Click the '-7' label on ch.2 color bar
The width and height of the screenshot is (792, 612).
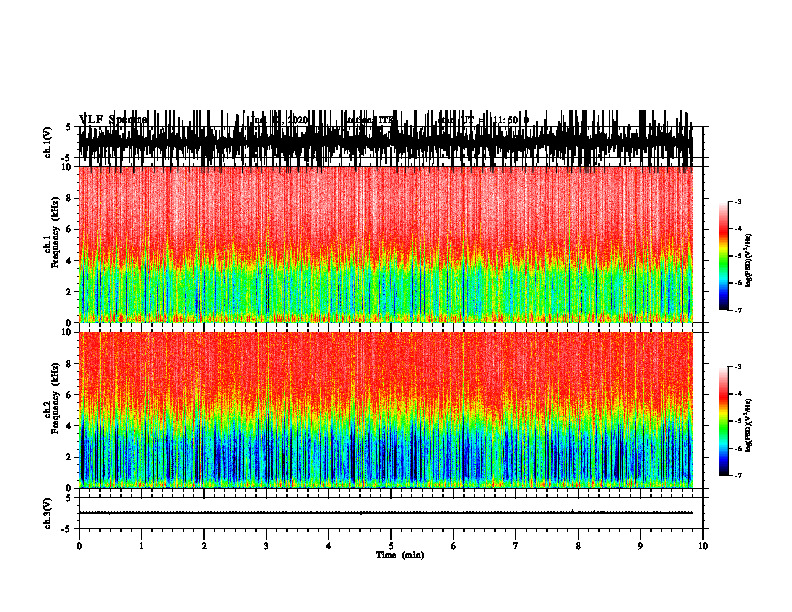tap(737, 476)
